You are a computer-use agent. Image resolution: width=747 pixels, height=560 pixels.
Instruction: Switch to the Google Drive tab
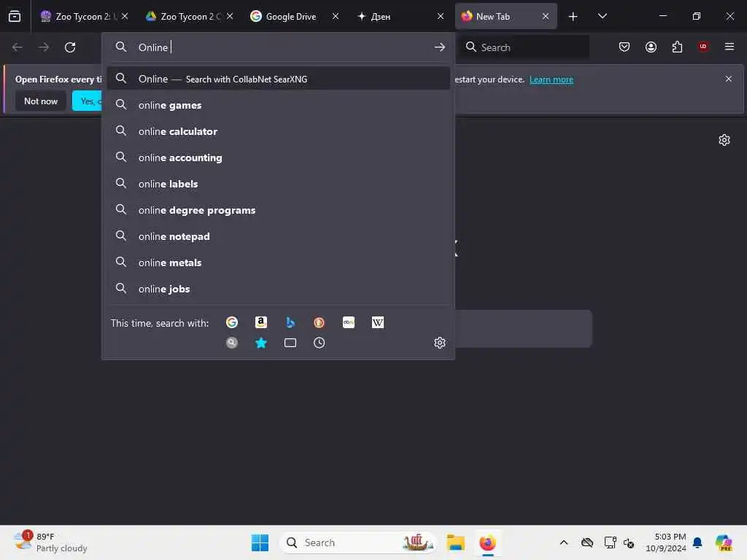295,16
